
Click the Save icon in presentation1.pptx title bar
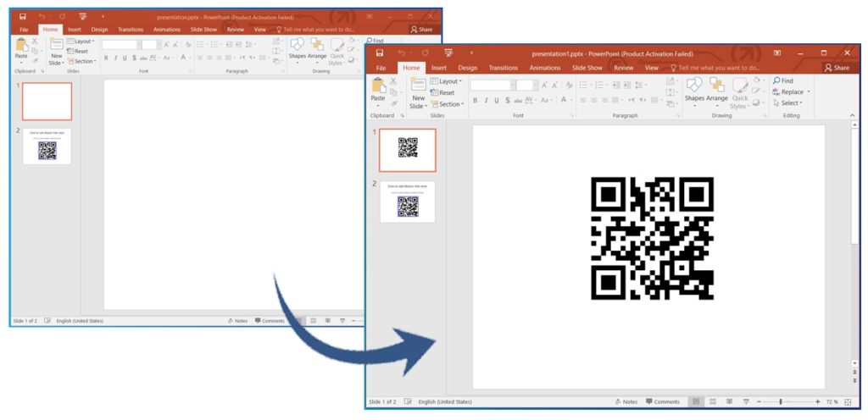[379, 52]
